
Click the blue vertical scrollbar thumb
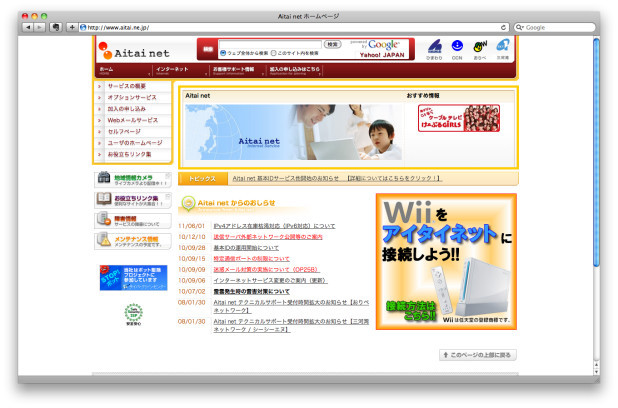tap(596, 152)
